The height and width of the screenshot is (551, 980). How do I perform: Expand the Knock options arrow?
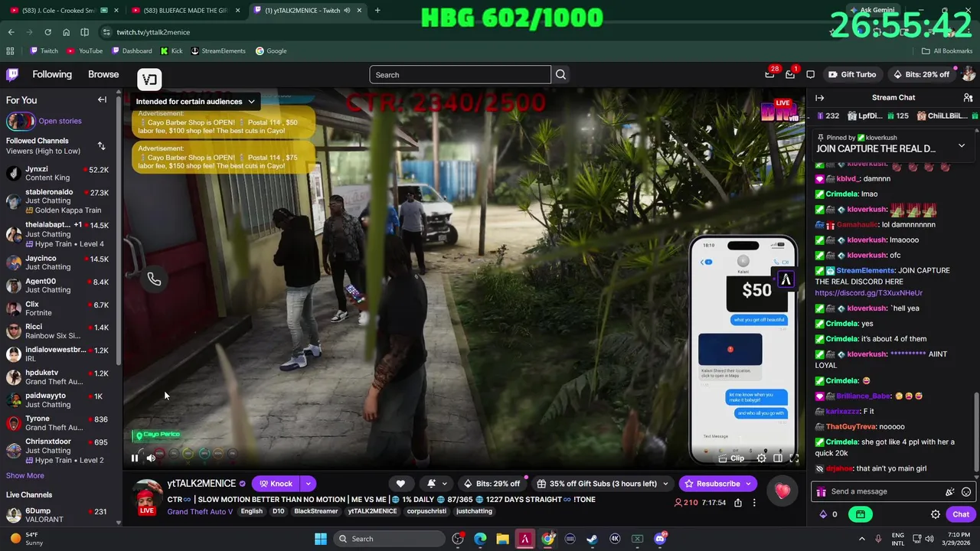(308, 484)
